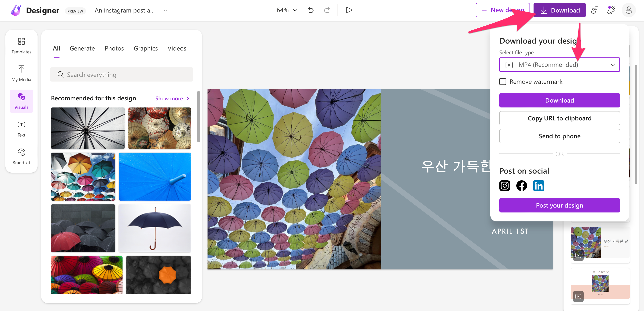Open the Text tool panel
The image size is (644, 311).
point(21,129)
